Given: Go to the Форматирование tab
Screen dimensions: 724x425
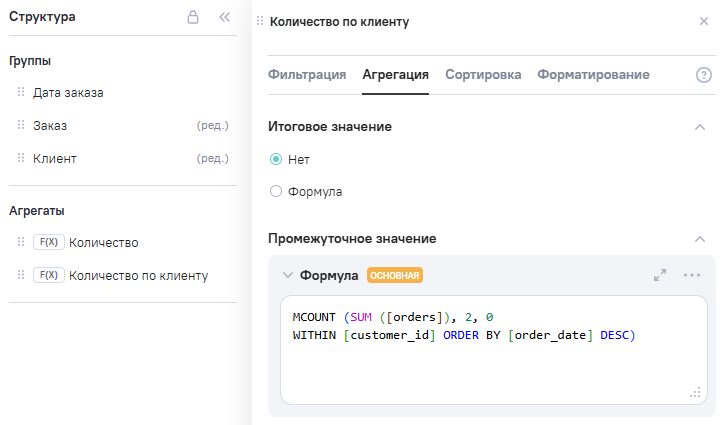Looking at the screenshot, I should pyautogui.click(x=593, y=75).
